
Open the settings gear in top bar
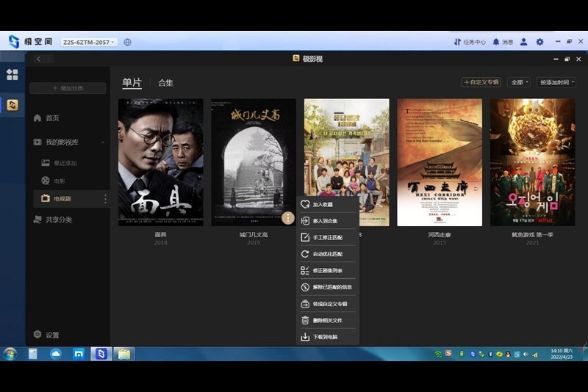click(539, 42)
